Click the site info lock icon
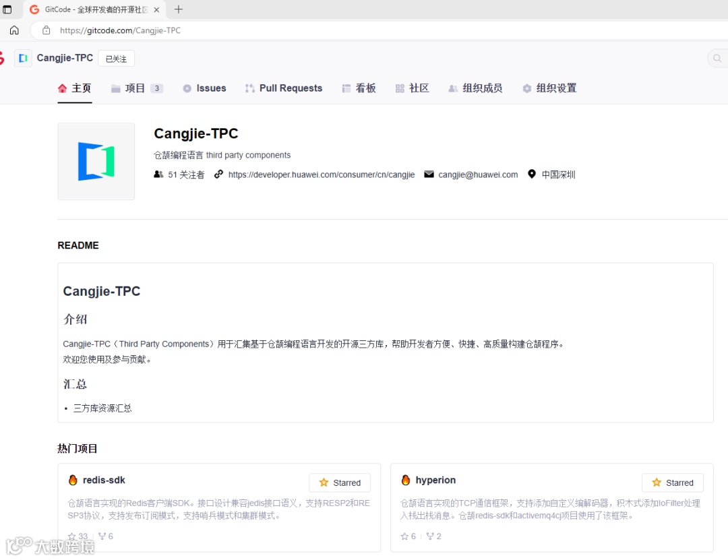 click(46, 30)
